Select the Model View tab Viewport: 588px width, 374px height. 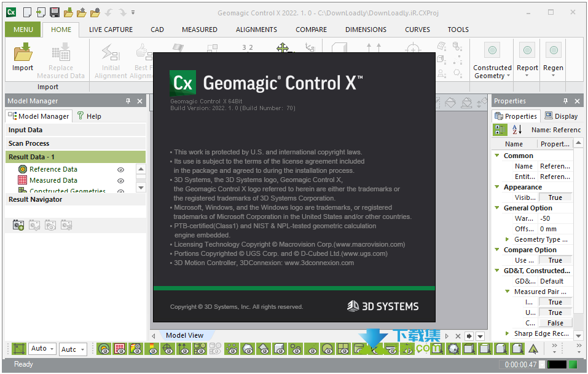click(x=184, y=335)
